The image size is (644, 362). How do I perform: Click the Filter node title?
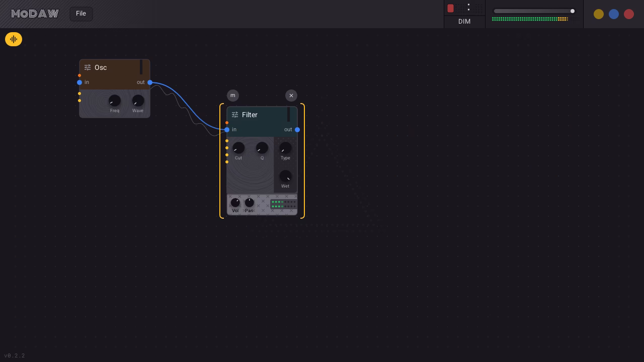click(x=250, y=115)
